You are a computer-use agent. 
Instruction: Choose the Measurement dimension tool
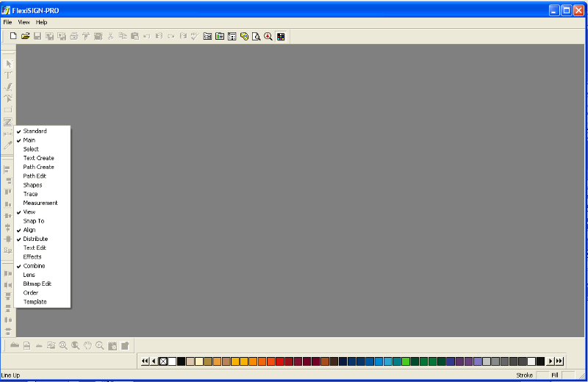click(x=8, y=134)
